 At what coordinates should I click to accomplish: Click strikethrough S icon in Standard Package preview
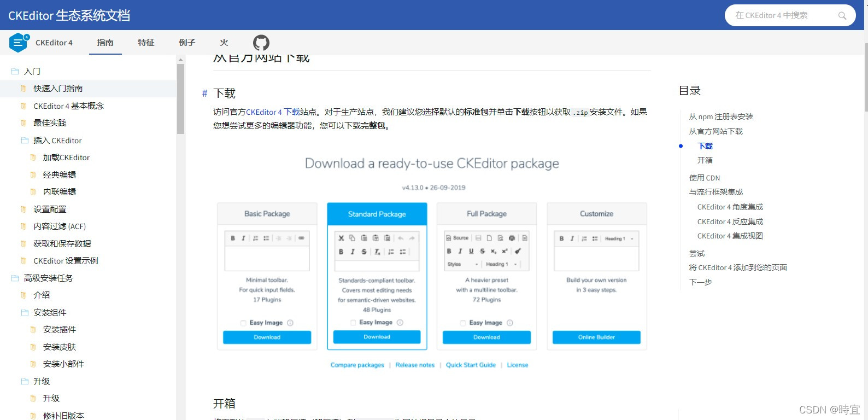pyautogui.click(x=364, y=252)
